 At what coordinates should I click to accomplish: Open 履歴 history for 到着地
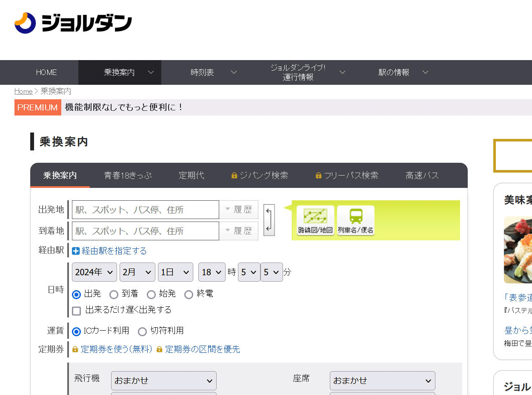pos(239,231)
